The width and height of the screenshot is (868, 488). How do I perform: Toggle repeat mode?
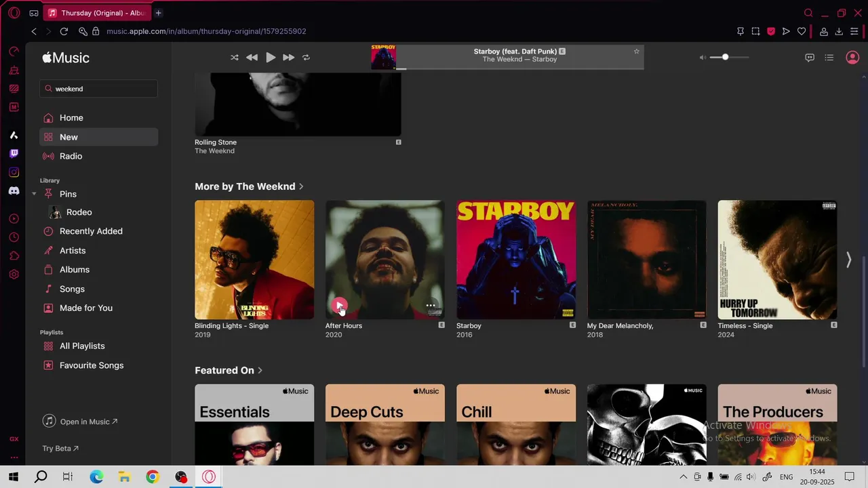306,58
